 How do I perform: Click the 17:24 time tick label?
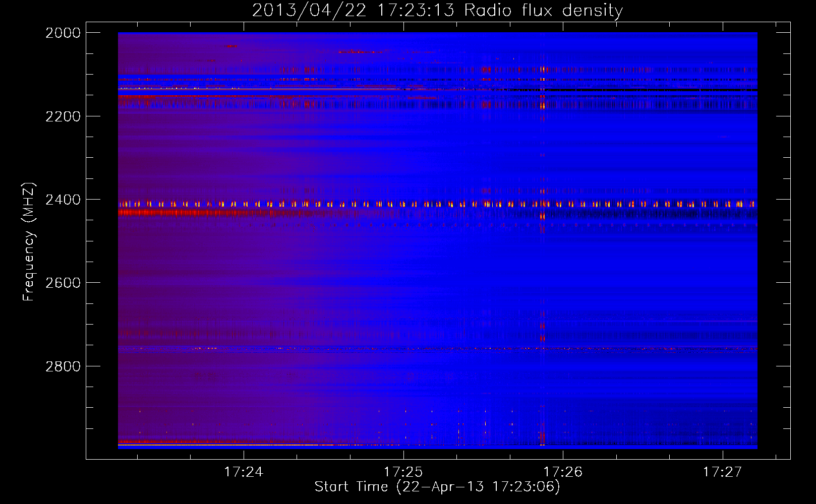point(244,472)
